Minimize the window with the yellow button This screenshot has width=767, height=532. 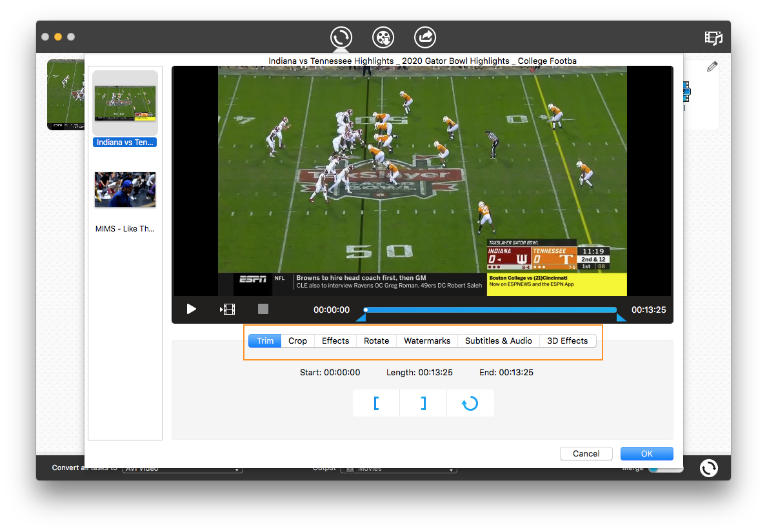pyautogui.click(x=57, y=37)
